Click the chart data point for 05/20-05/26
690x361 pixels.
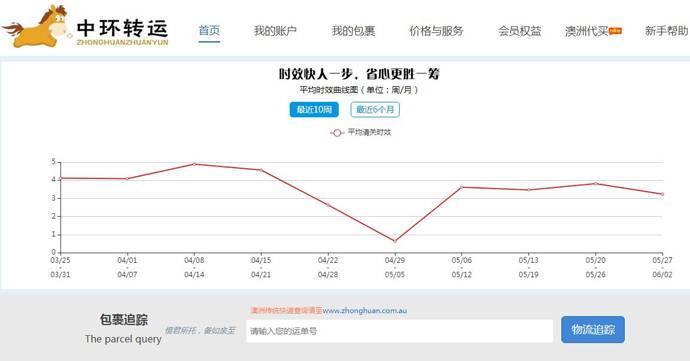(x=595, y=183)
